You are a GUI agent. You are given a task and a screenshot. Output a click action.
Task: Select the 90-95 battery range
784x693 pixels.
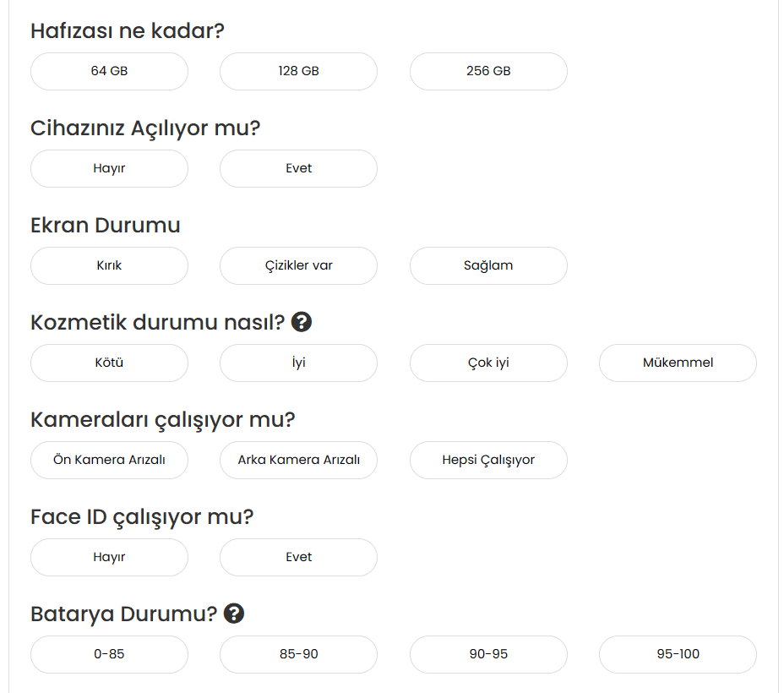click(488, 654)
